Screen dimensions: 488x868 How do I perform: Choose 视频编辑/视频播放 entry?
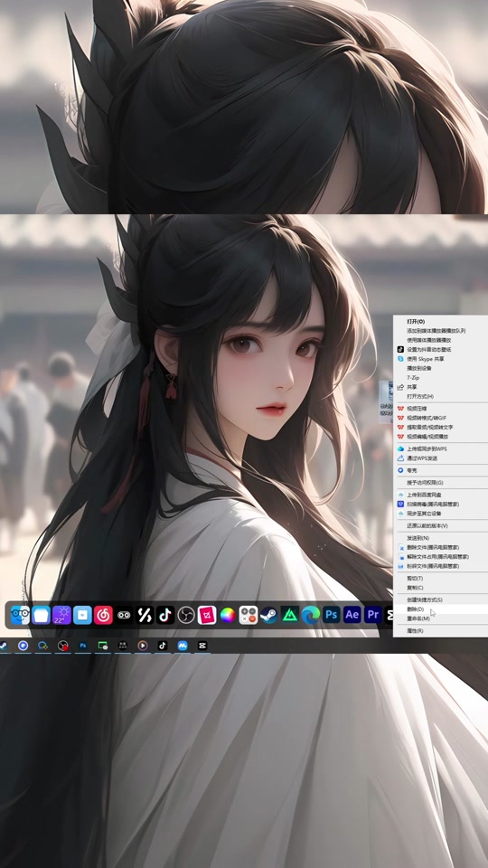point(440,437)
